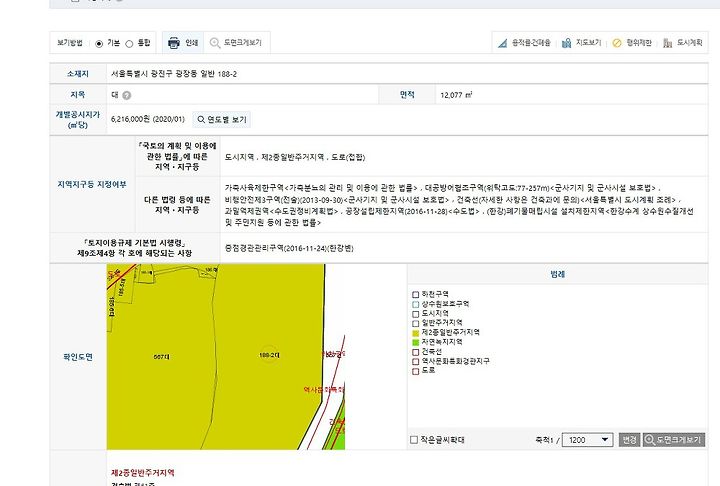This screenshot has height=486, width=720.
Task: Click the question mark help icon beside 대
Action: [x=127, y=95]
